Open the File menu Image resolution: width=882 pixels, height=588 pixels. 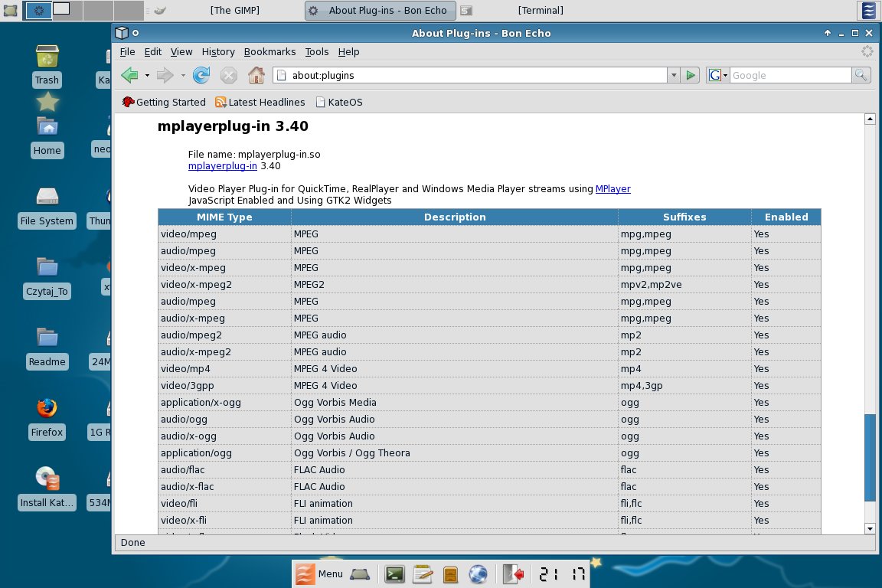(x=127, y=52)
